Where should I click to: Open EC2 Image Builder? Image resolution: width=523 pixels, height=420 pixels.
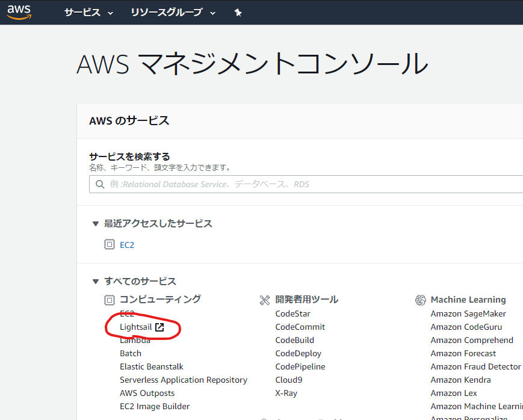pyautogui.click(x=155, y=406)
